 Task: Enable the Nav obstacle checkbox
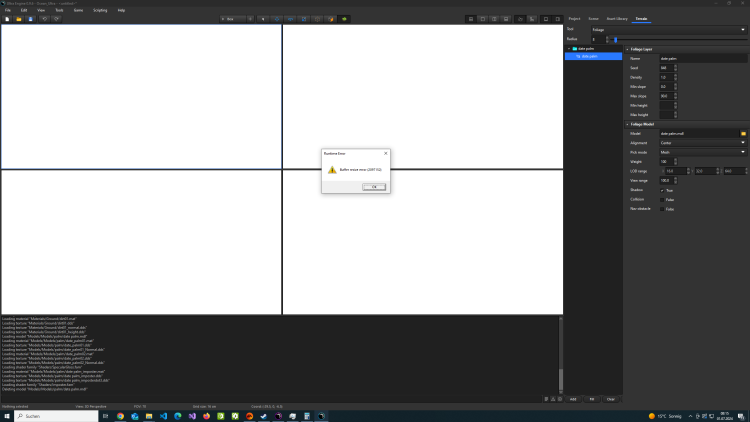pos(662,209)
